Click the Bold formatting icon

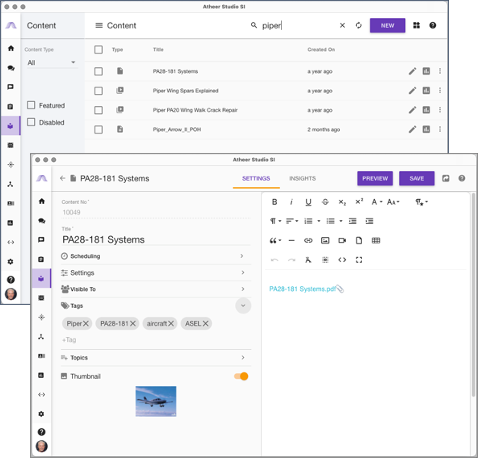click(x=274, y=202)
